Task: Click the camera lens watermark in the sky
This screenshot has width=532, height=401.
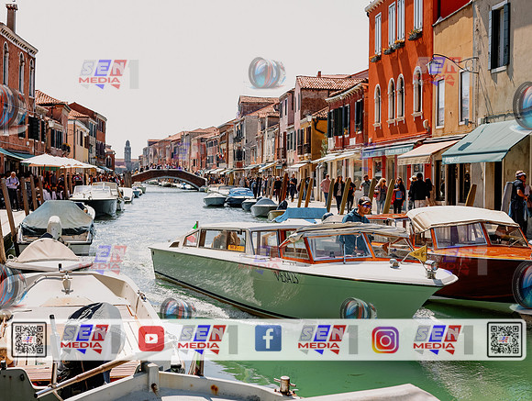Action: [x=267, y=72]
